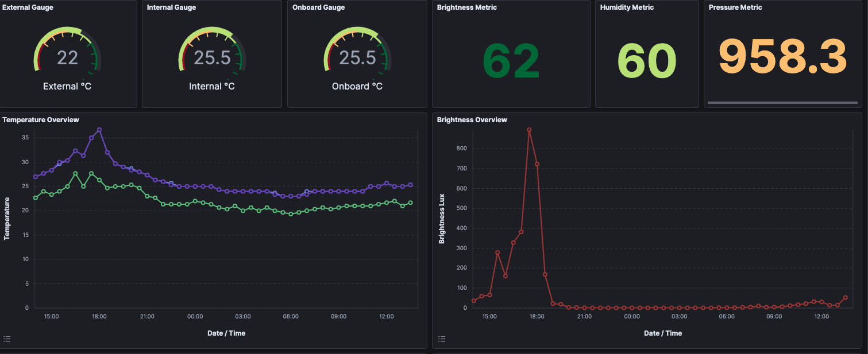Click the pressure value 958.3
Screen dimensions: 868x354
[x=782, y=56]
